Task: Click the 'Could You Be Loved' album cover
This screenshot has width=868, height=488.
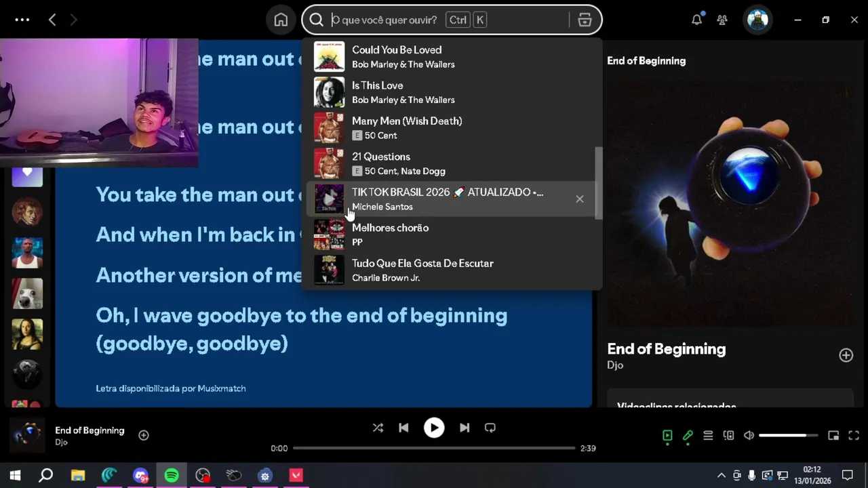Action: coord(329,56)
